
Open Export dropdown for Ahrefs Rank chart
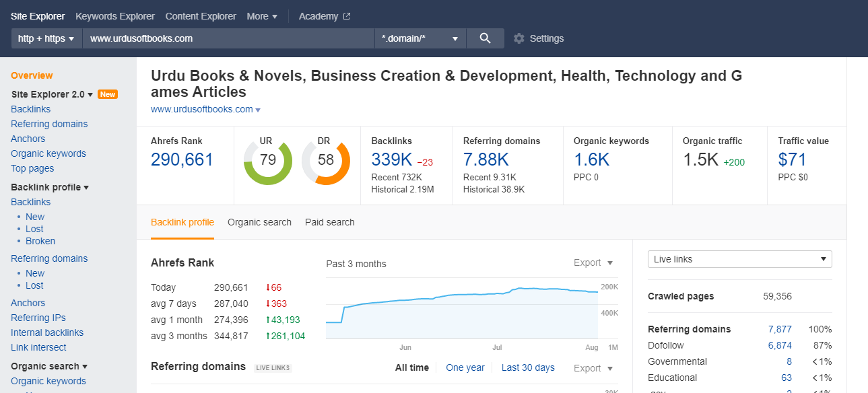coord(593,263)
